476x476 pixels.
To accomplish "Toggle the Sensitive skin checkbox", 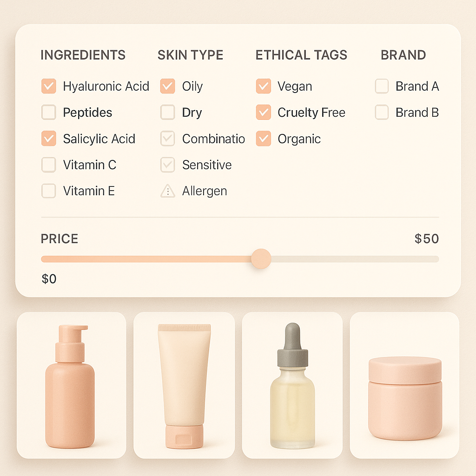I will point(167,165).
